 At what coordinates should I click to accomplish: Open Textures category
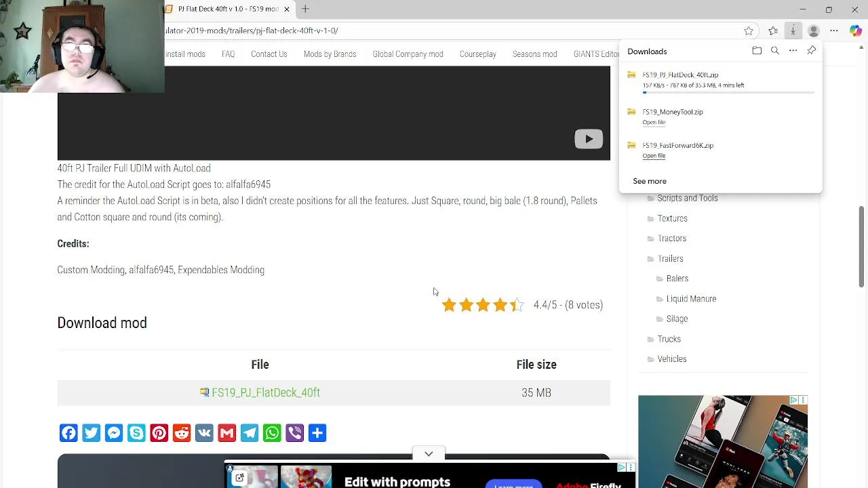click(672, 218)
